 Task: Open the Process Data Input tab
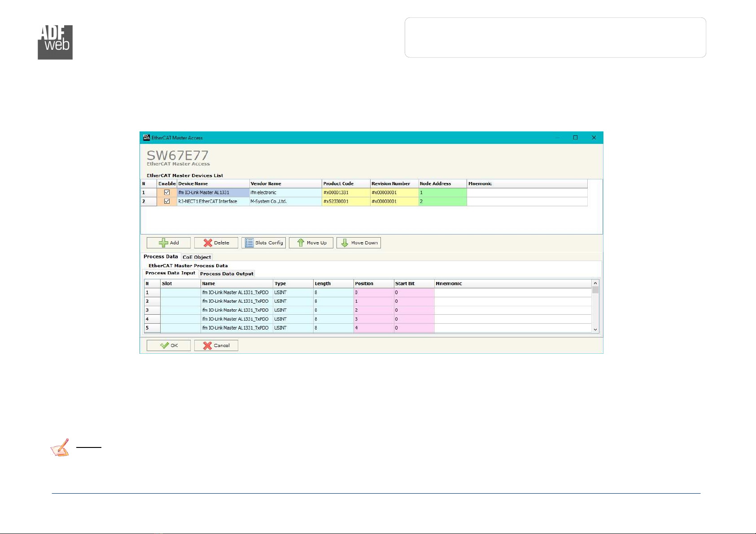coord(170,273)
